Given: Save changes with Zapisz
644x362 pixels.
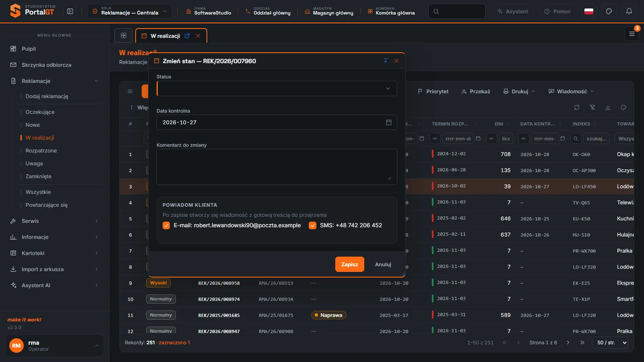Looking at the screenshot, I should tap(350, 264).
